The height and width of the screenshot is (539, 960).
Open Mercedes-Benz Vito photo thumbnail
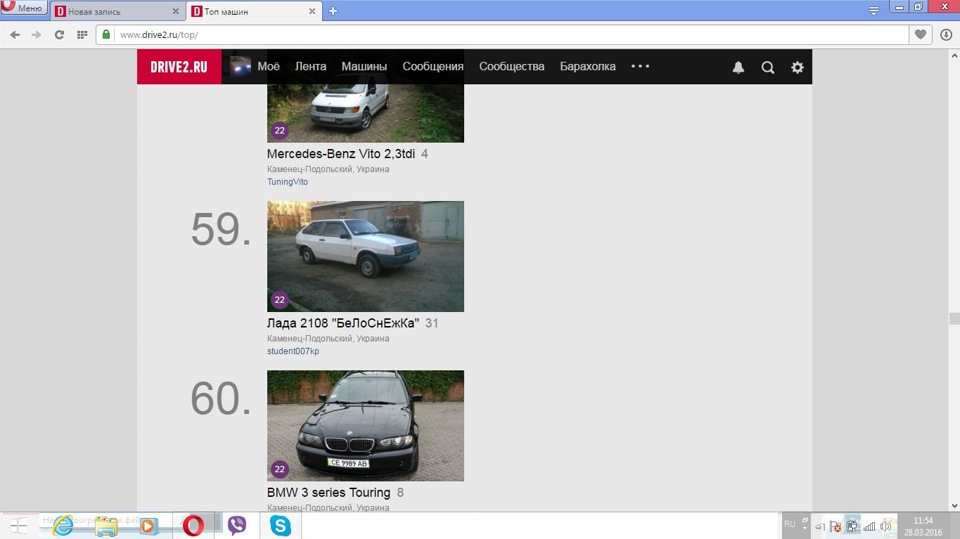click(x=366, y=113)
